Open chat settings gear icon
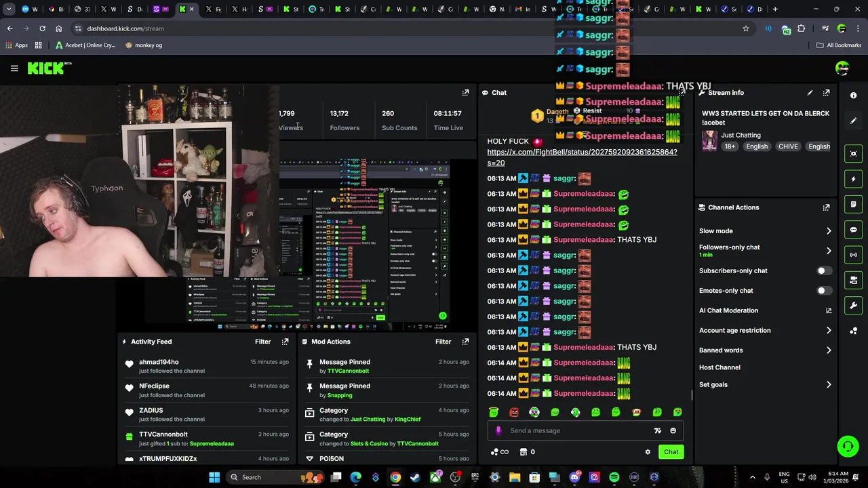 click(x=648, y=452)
